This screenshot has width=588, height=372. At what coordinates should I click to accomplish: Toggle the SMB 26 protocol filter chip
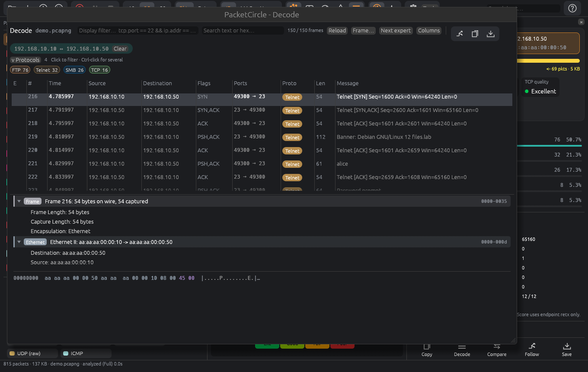(74, 70)
